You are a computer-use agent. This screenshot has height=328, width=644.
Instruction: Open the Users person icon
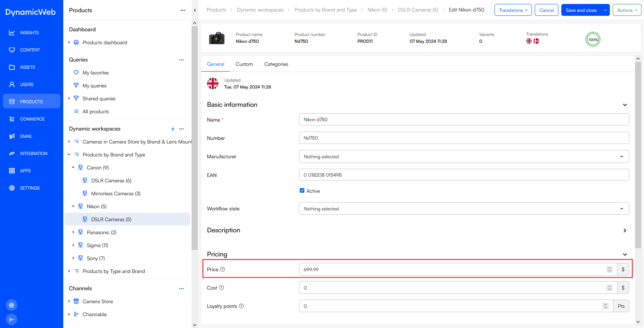pyautogui.click(x=12, y=85)
